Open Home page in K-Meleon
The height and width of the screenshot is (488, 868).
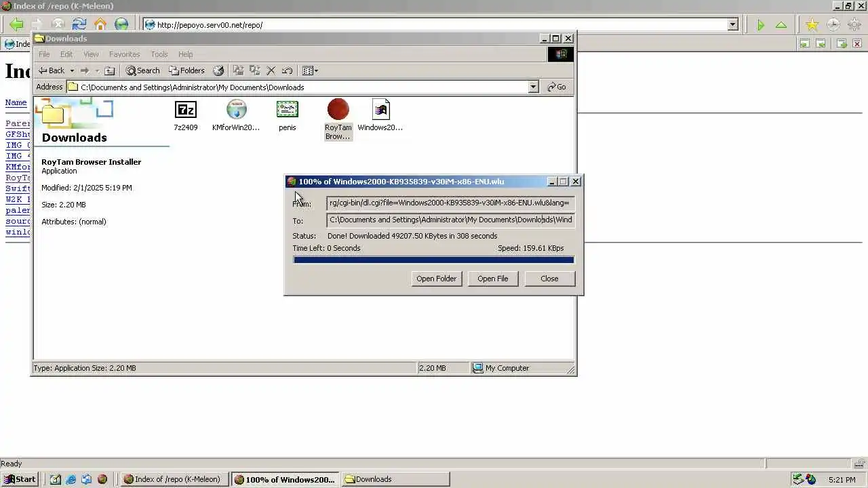click(100, 25)
